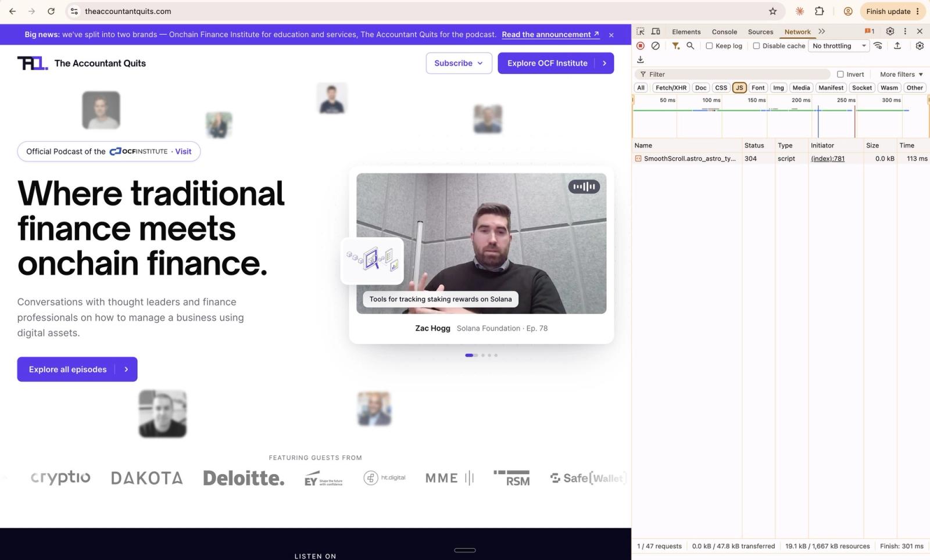Dismiss the Big news announcement banner
The width and height of the screenshot is (930, 560).
611,35
